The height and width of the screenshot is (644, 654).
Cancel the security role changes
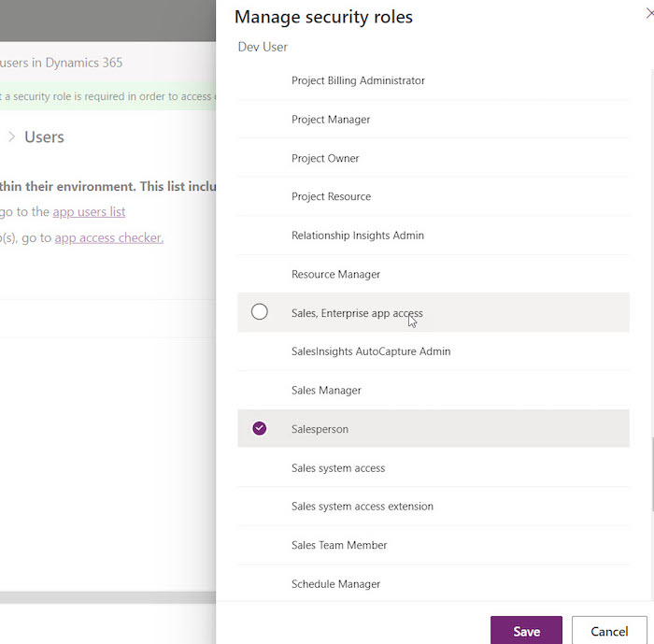[609, 631]
